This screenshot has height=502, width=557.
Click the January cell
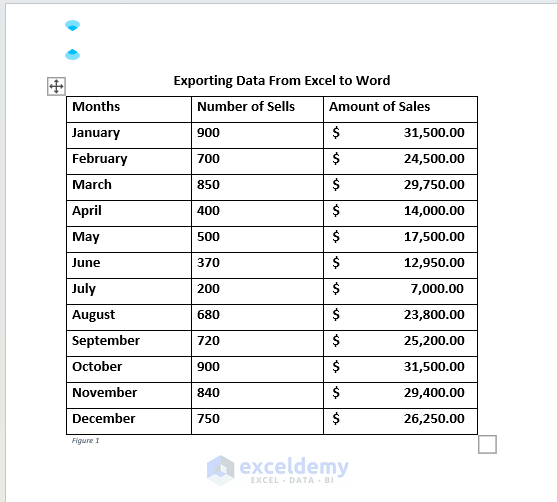(129, 135)
